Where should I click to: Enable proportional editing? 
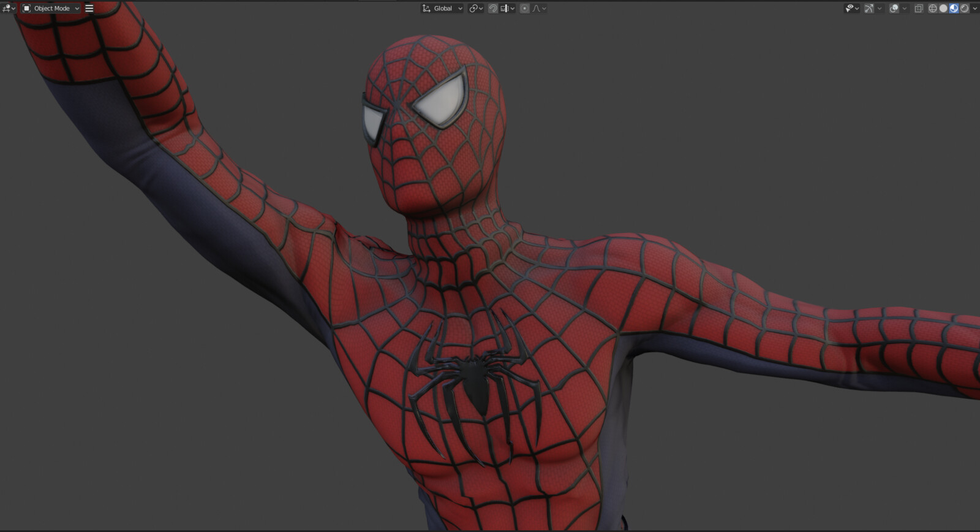point(524,9)
